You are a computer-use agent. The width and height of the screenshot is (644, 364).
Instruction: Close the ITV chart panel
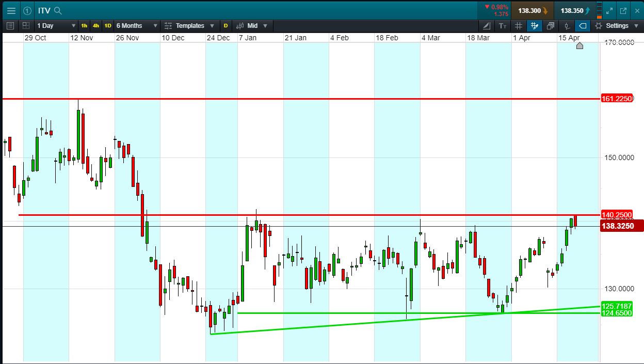[x=636, y=10]
